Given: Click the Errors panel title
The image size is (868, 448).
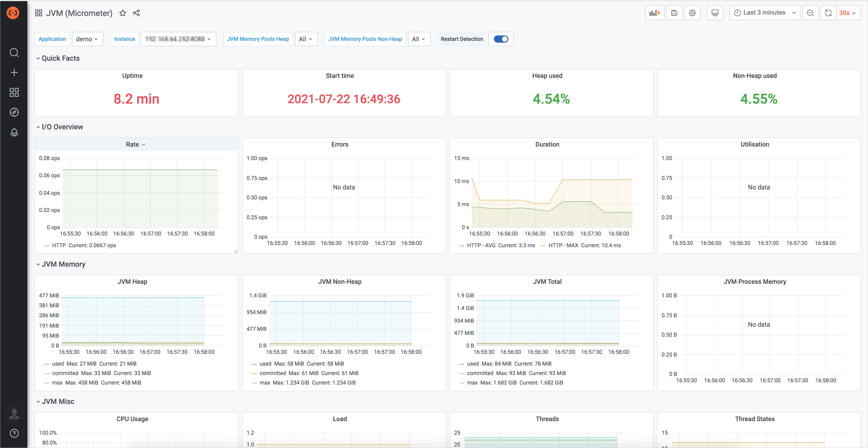Looking at the screenshot, I should (x=340, y=144).
